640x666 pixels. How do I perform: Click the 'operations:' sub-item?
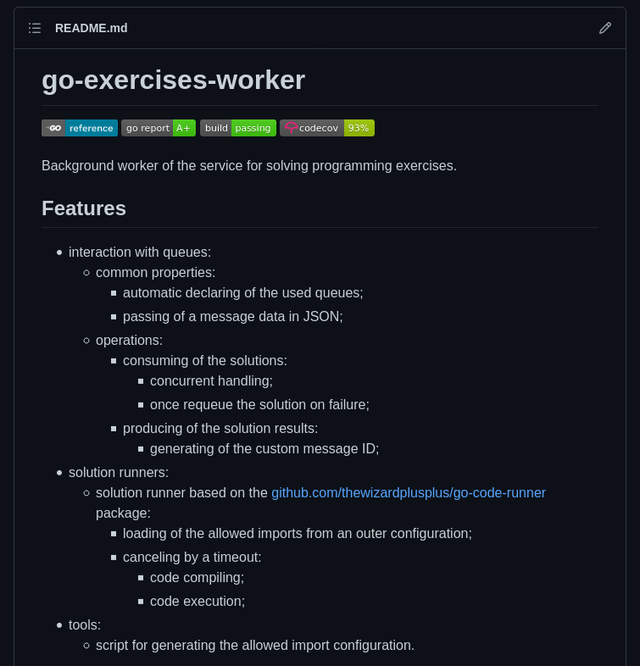click(x=129, y=341)
